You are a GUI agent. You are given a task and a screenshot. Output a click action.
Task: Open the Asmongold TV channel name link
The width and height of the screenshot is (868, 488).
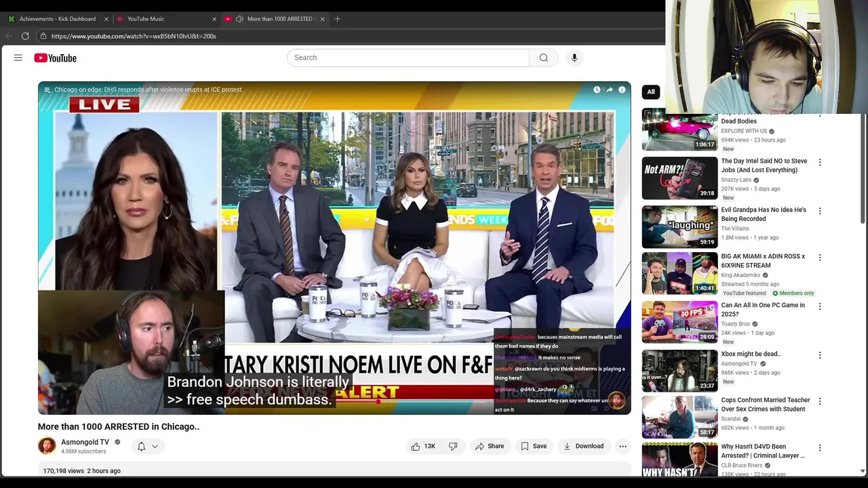pyautogui.click(x=85, y=442)
